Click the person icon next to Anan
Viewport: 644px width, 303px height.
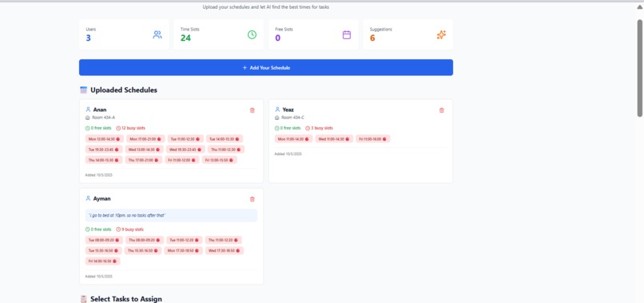[x=88, y=110]
